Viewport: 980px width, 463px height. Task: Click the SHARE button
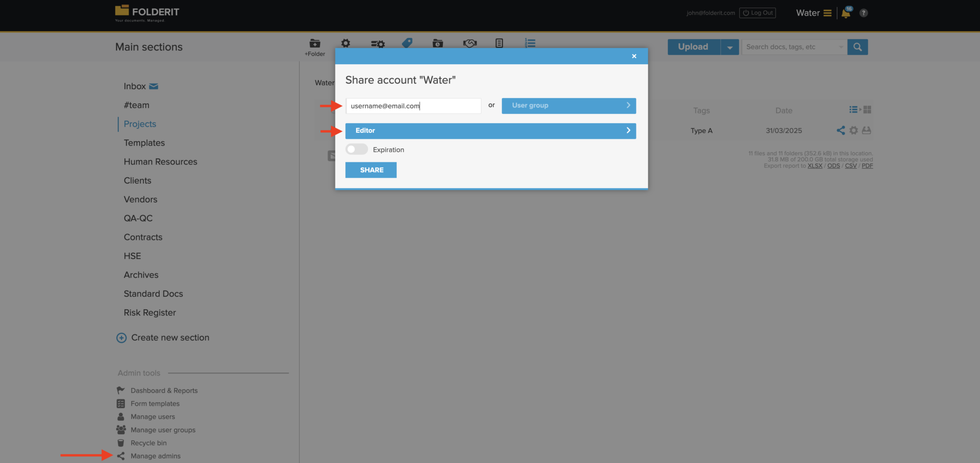[371, 170]
